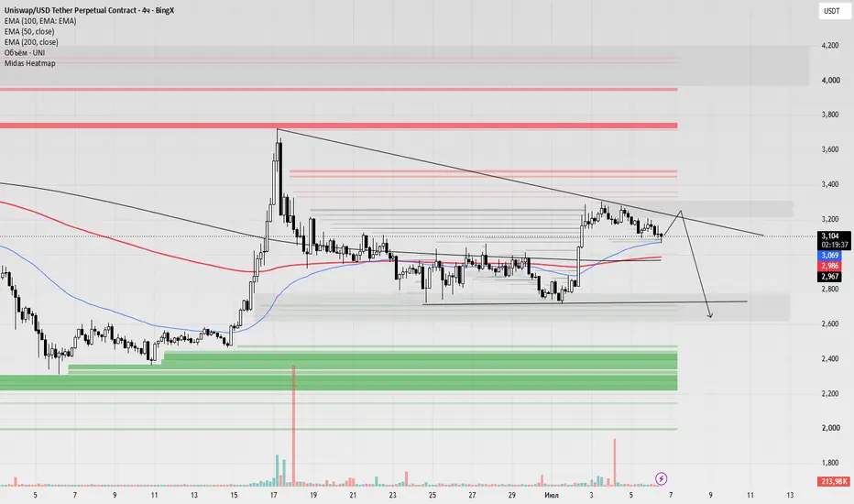Click the 3,600 price axis label
The width and height of the screenshot is (854, 504).
[x=830, y=149]
